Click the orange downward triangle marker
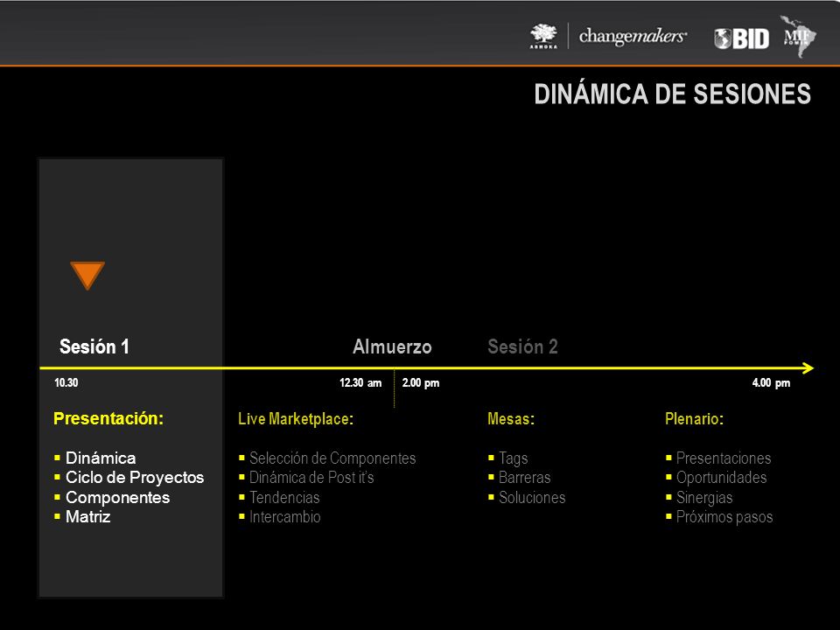This screenshot has width=840, height=630. [x=87, y=276]
